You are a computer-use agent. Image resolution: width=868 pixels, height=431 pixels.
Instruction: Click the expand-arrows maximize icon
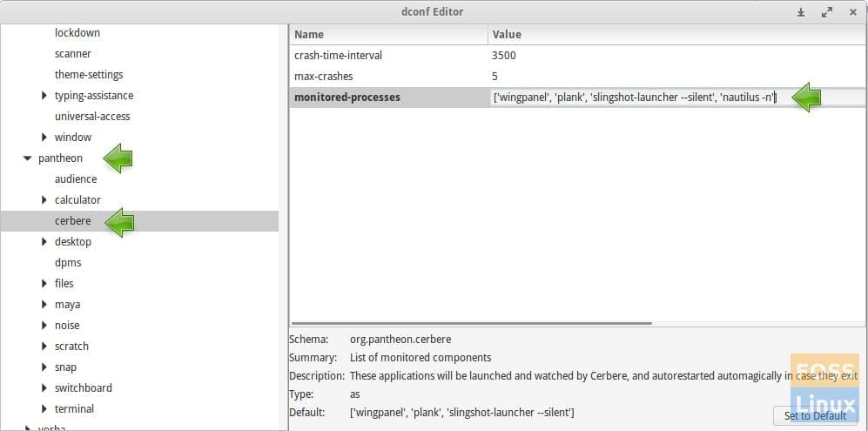point(827,12)
